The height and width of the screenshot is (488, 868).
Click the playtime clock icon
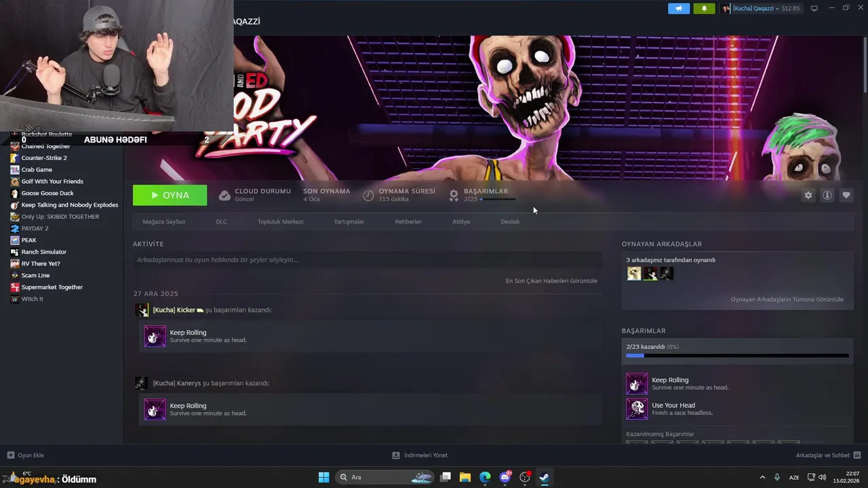click(x=368, y=195)
